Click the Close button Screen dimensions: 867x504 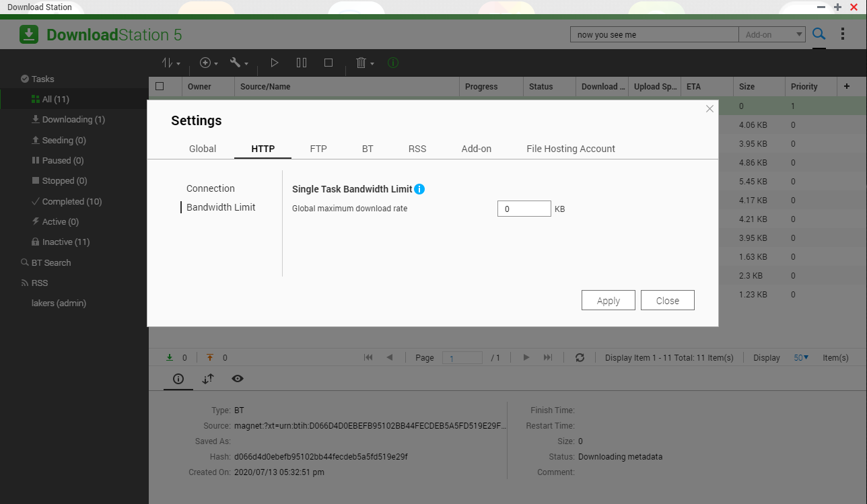pos(668,300)
